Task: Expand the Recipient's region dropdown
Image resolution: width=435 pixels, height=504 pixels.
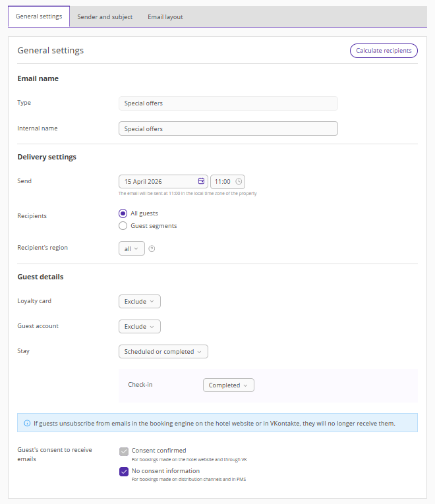Action: (x=132, y=248)
